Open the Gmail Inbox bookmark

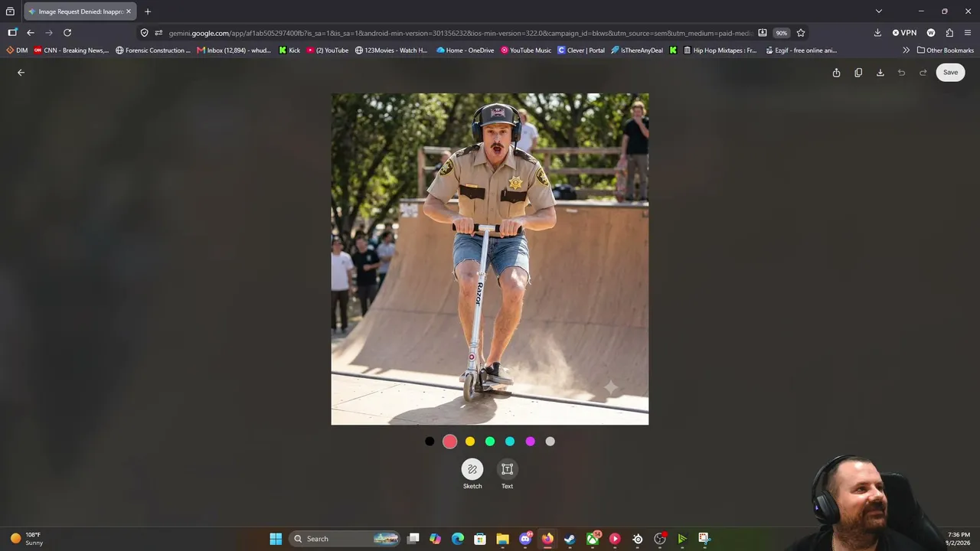pyautogui.click(x=234, y=51)
